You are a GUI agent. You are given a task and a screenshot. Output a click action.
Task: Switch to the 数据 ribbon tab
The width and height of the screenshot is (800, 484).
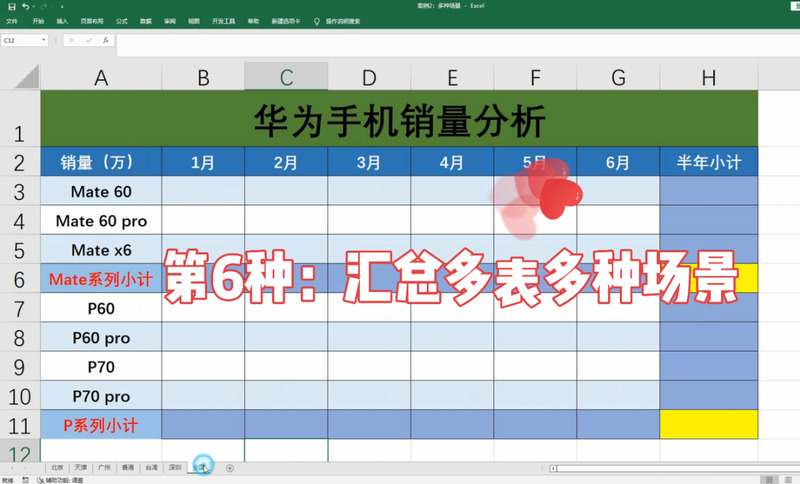(x=146, y=21)
